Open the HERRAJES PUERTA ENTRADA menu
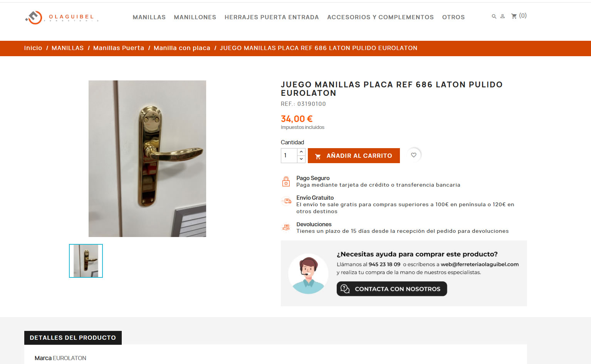 click(272, 17)
